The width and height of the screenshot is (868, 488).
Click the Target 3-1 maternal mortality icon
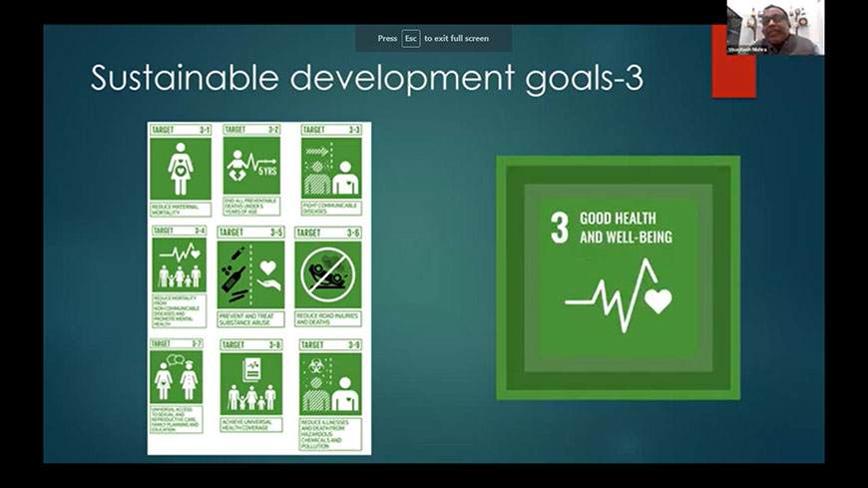pos(181,169)
